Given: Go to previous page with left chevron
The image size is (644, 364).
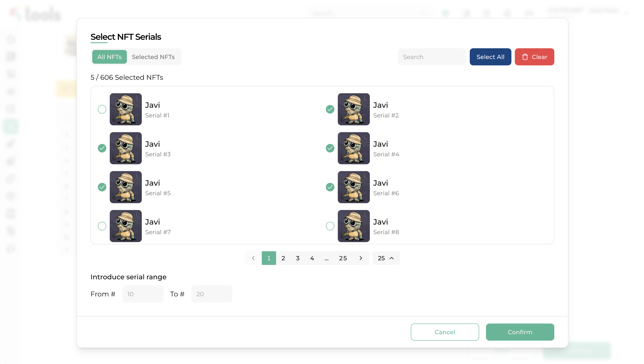Looking at the screenshot, I should (253, 258).
